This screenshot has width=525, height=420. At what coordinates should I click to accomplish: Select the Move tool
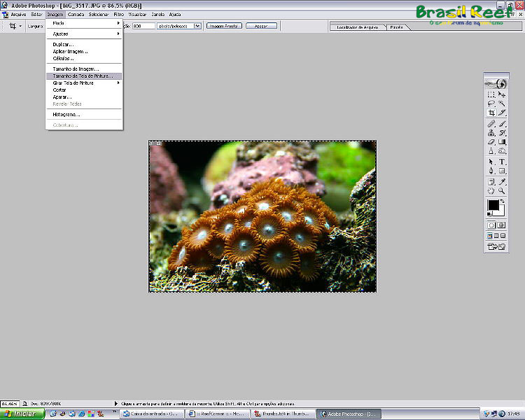(502, 94)
